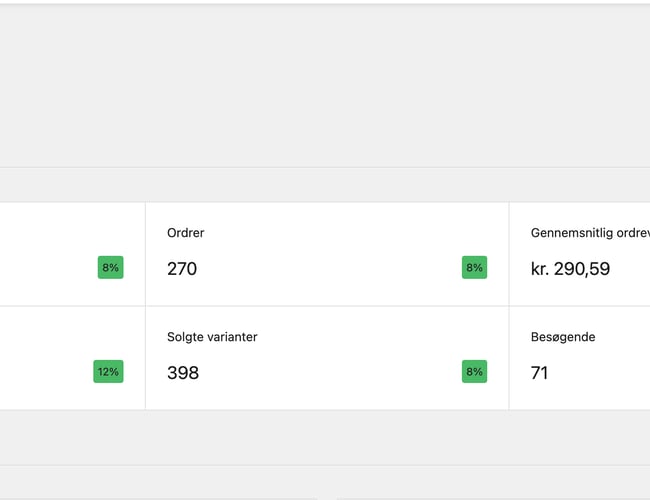650x500 pixels.
Task: Click the 8% badge left of Ordrer card
Action: pos(110,268)
